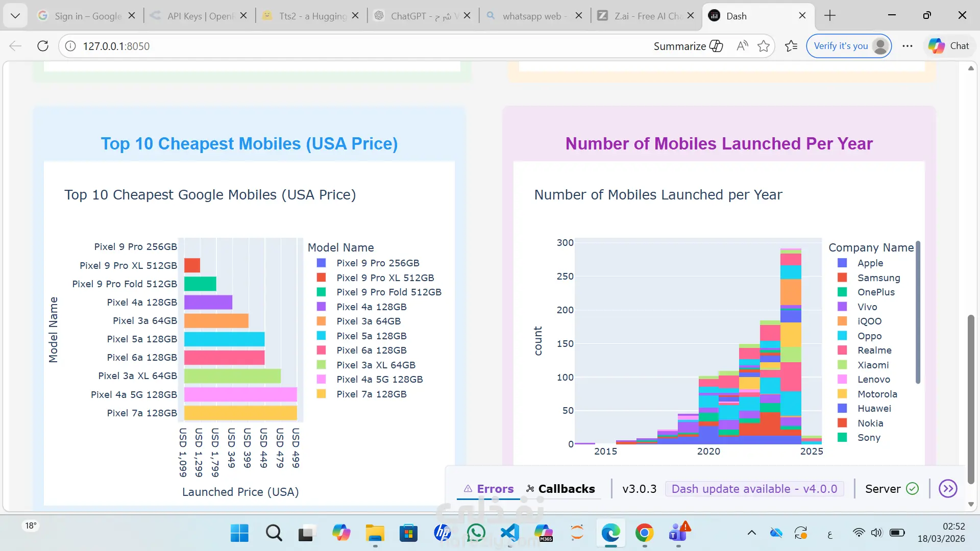Viewport: 980px width, 551px height.
Task: Click the Pixel 3a 64GB orange bar
Action: pos(216,321)
